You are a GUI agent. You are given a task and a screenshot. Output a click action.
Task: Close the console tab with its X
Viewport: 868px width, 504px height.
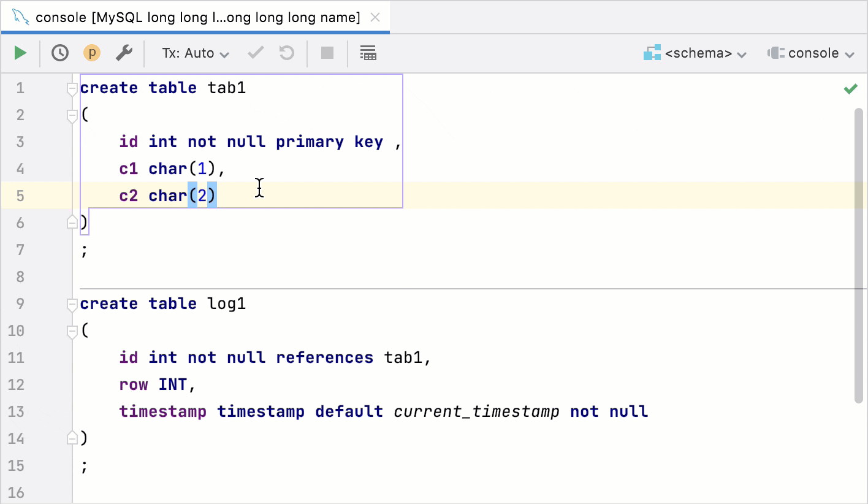[375, 17]
